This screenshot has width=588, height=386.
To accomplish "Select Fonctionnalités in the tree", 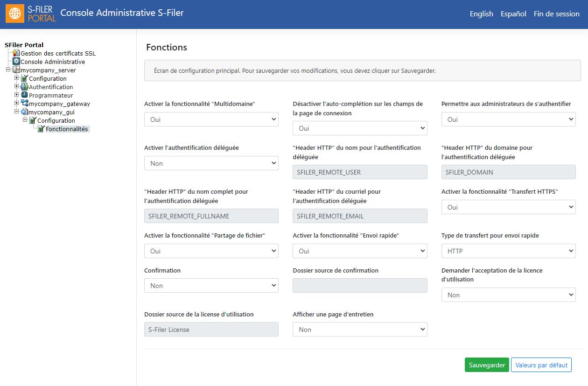I will pos(67,129).
